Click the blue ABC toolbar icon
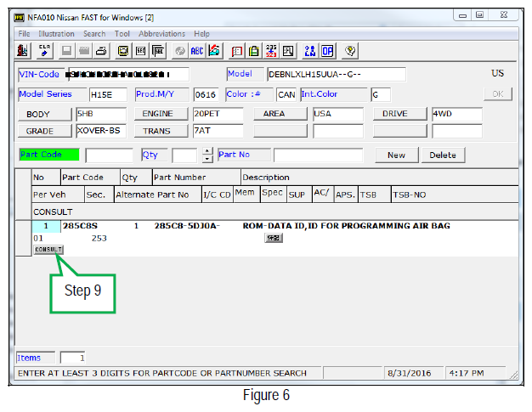532x412 pixels. coord(197,51)
